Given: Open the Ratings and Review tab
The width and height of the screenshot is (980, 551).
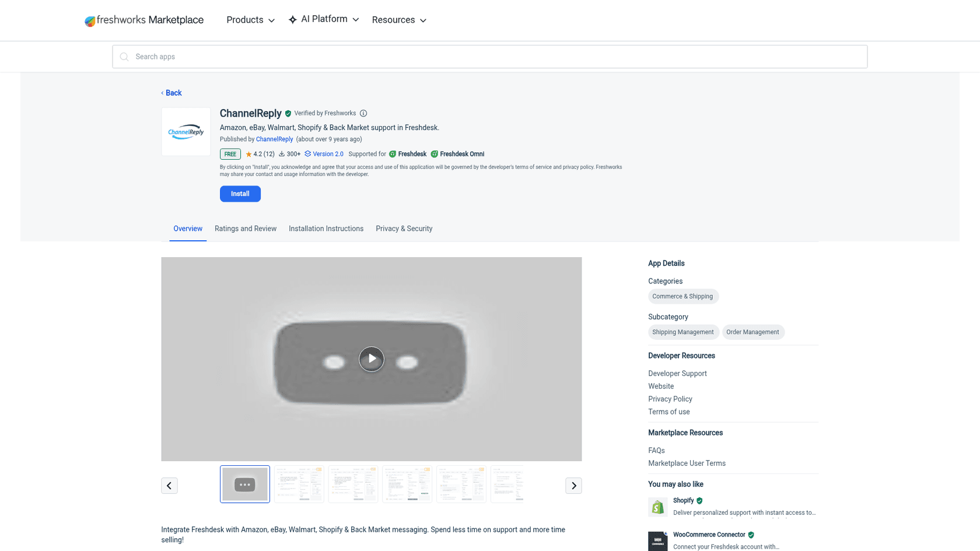Looking at the screenshot, I should coord(246,229).
